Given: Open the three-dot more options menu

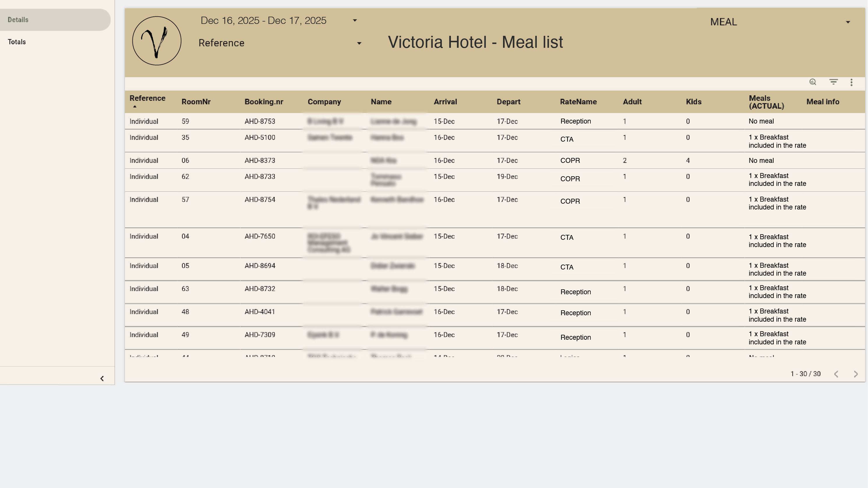Looking at the screenshot, I should point(851,82).
